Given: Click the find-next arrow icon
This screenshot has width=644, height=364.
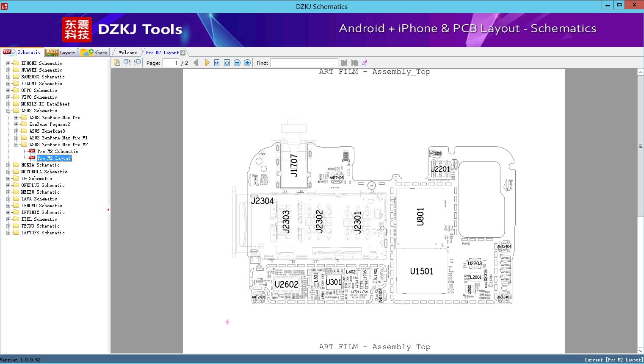Looking at the screenshot, I should tap(354, 63).
